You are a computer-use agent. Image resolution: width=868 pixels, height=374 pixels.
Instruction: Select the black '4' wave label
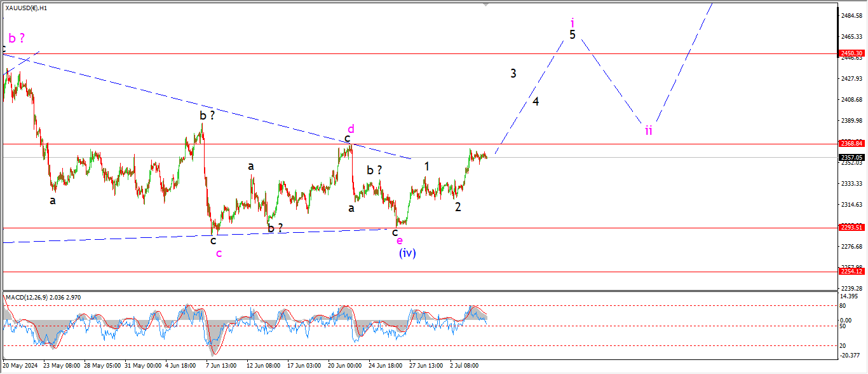point(536,102)
